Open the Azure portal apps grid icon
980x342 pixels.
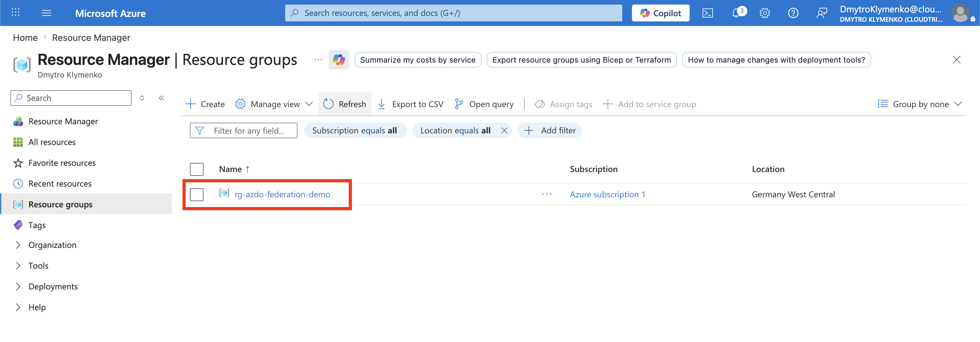[15, 13]
